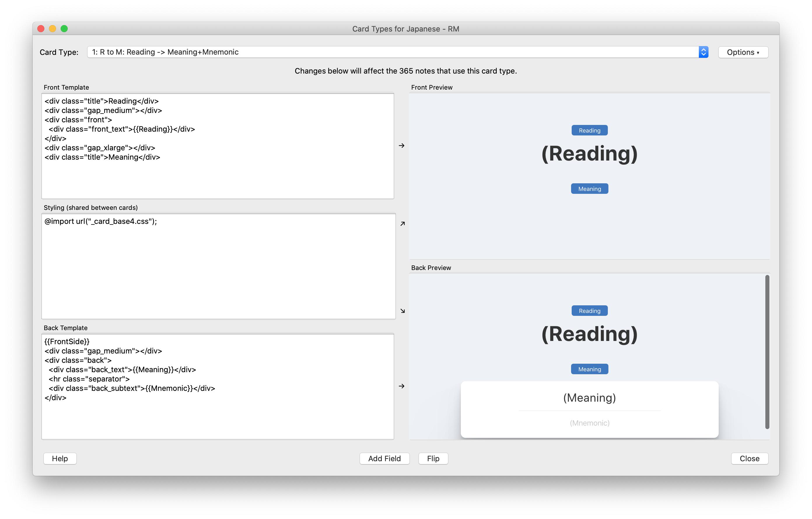Click the back template right-arrow icon
Viewport: 812px width, 519px height.
click(401, 386)
